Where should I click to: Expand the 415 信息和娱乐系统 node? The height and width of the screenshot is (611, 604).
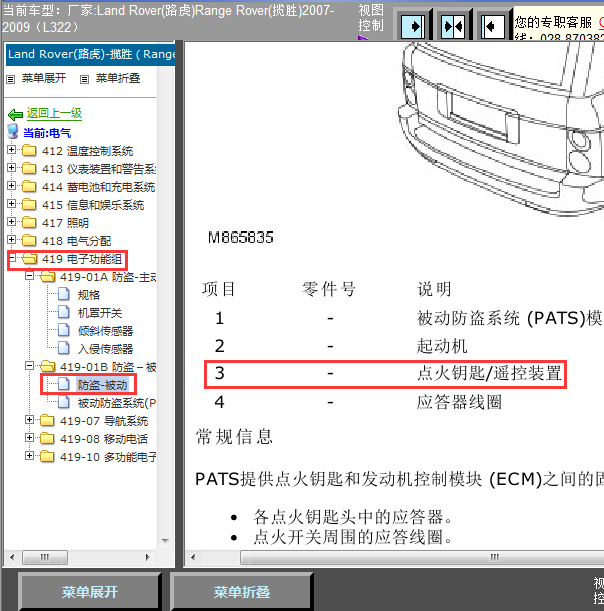[11, 203]
